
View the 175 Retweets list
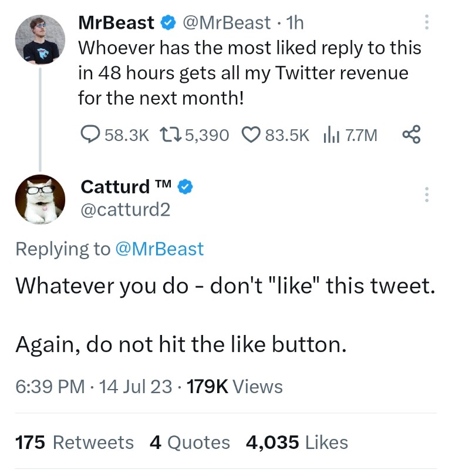[75, 442]
